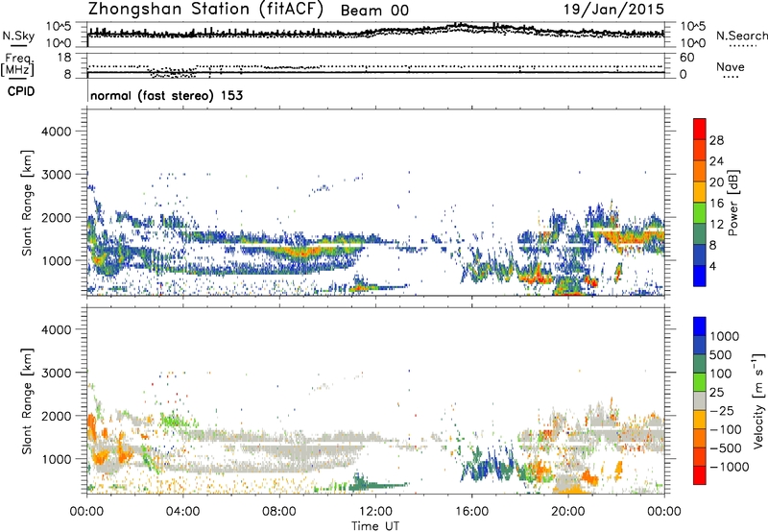Click the '04:00' time axis tick label
768x532 pixels.
pyautogui.click(x=182, y=512)
